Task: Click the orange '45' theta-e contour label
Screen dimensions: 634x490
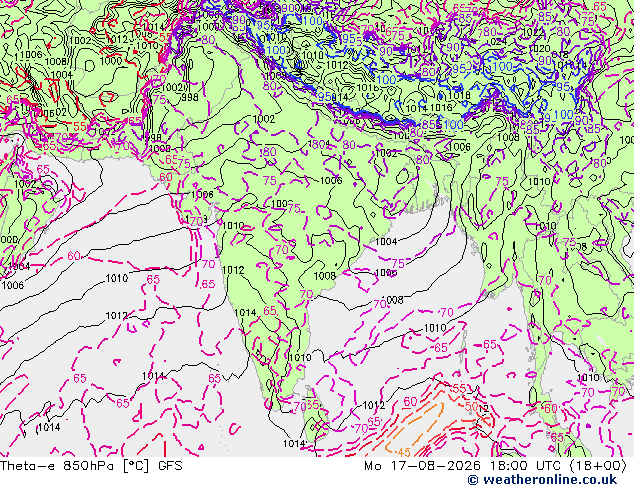Action: 404,452
